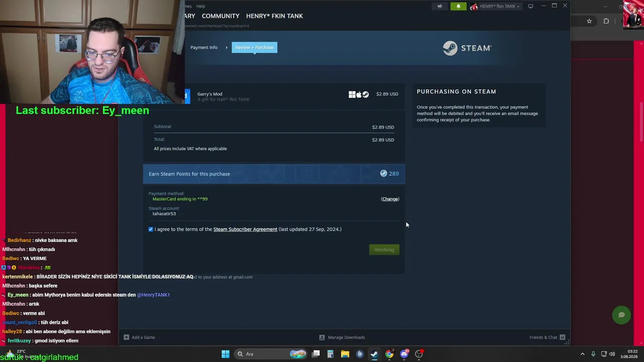
Task: Open the green chat bubble in the browser window
Action: coord(621,315)
